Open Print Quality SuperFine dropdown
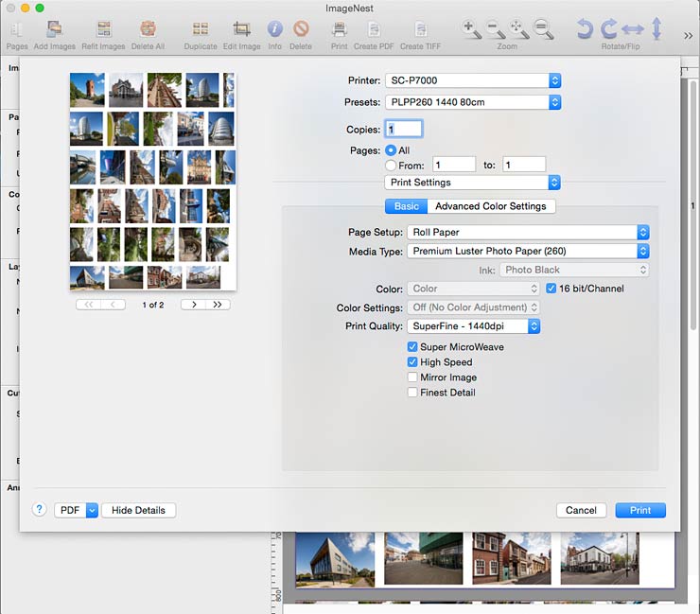This screenshot has width=700, height=614. pos(474,326)
